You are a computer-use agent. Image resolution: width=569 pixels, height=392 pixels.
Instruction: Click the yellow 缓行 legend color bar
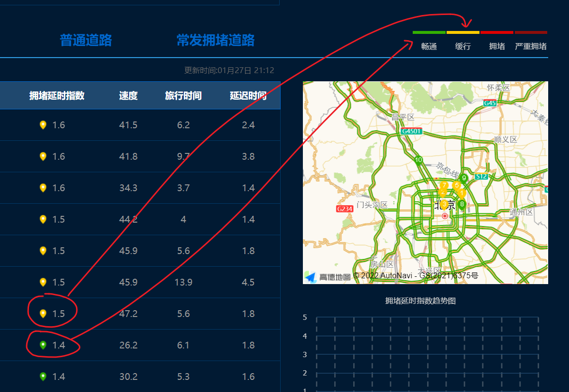(463, 32)
